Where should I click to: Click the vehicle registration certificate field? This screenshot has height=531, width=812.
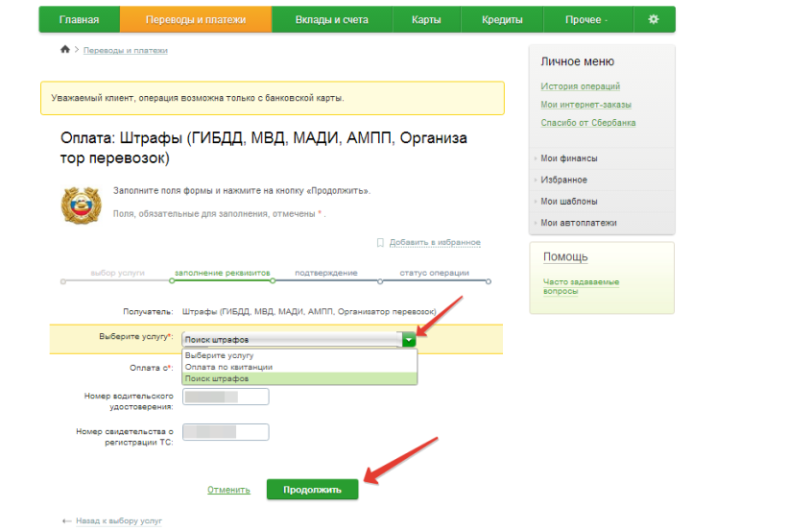tap(226, 432)
